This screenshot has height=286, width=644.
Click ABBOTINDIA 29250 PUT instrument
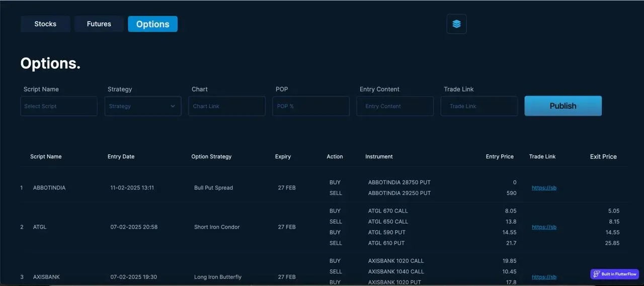click(399, 193)
